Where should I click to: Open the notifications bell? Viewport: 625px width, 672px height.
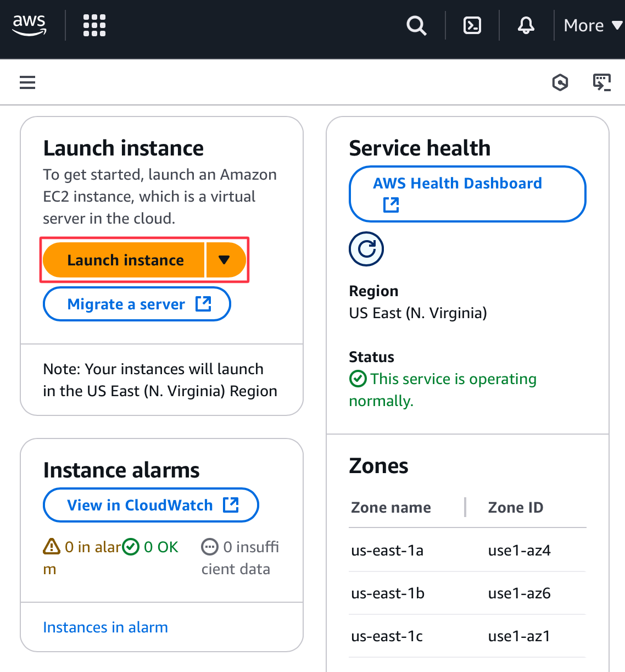[x=526, y=25]
